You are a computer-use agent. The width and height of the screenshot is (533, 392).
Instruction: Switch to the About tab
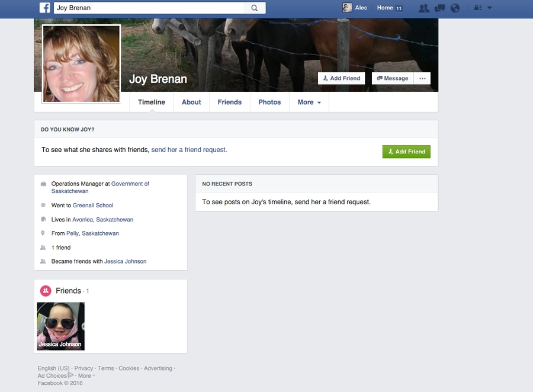click(x=191, y=102)
